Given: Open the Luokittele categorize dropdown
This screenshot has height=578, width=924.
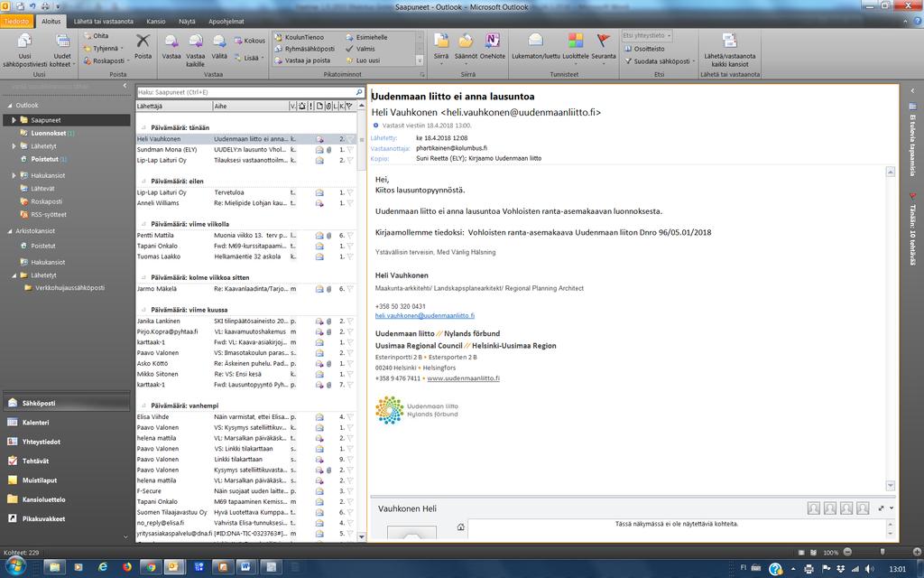Looking at the screenshot, I should click(576, 49).
